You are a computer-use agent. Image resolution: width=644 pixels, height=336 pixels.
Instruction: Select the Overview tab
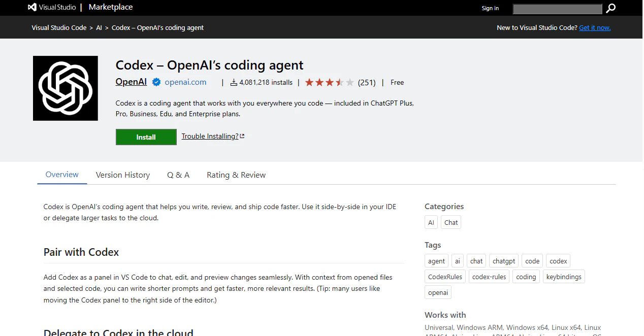coord(62,175)
